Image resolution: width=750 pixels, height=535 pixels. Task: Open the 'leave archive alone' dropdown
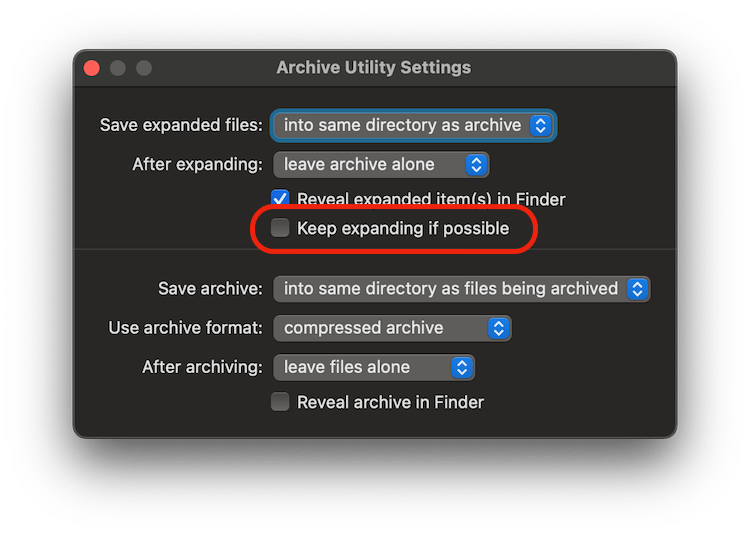(x=380, y=164)
